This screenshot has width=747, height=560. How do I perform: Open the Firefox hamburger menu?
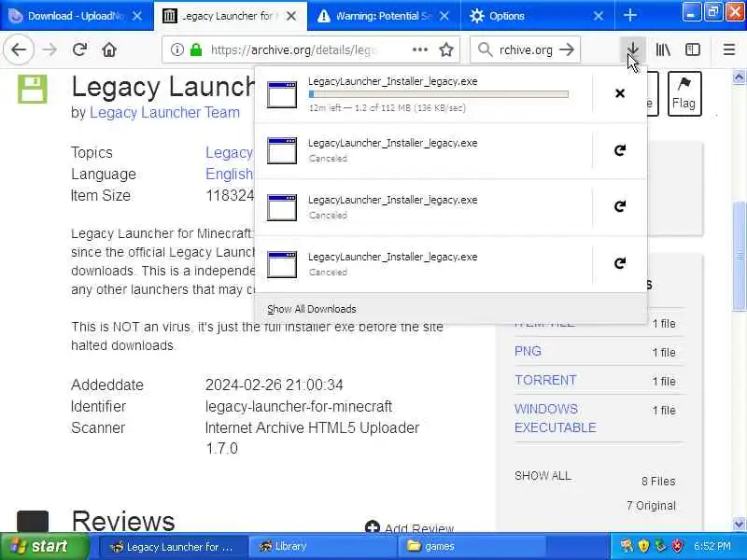pyautogui.click(x=729, y=49)
